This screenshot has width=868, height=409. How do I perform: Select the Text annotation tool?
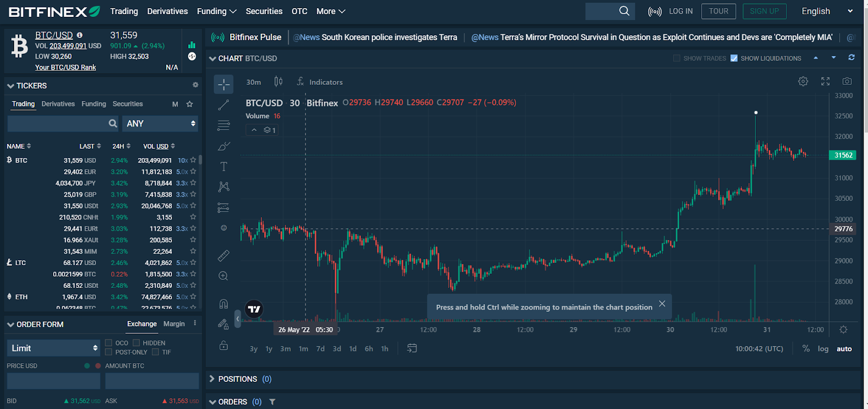coord(224,167)
